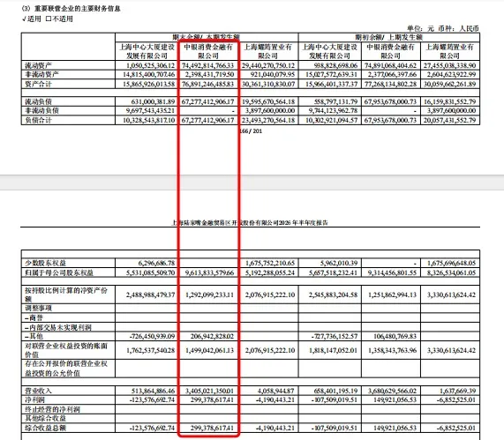This screenshot has height=440, width=504.
Task: Tick the 不适用 checkbox
Action: tap(49, 19)
